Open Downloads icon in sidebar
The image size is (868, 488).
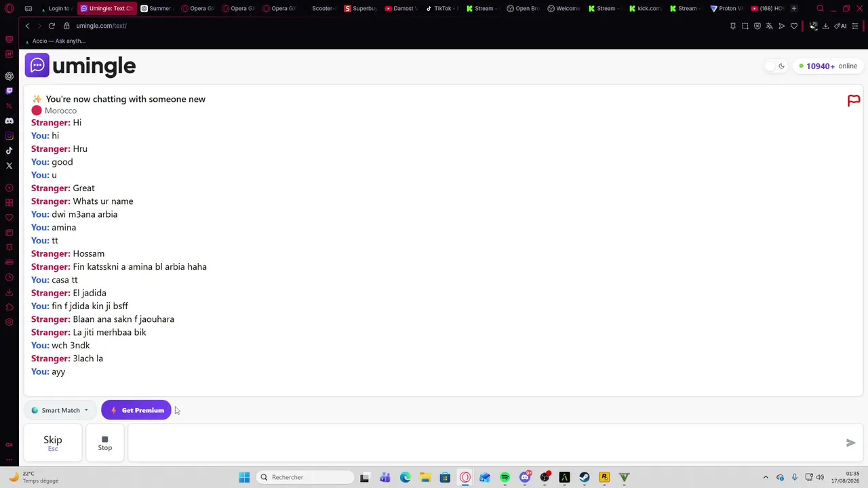(x=9, y=292)
